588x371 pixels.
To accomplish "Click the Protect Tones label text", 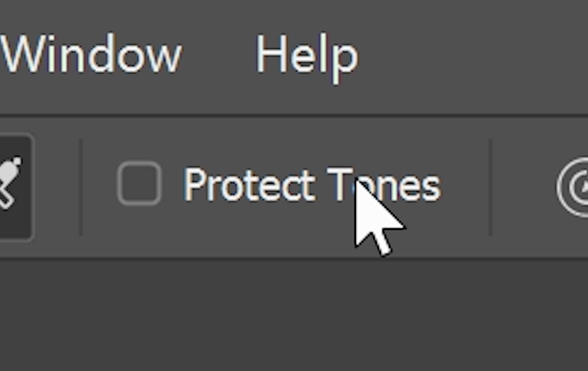I will tap(311, 185).
